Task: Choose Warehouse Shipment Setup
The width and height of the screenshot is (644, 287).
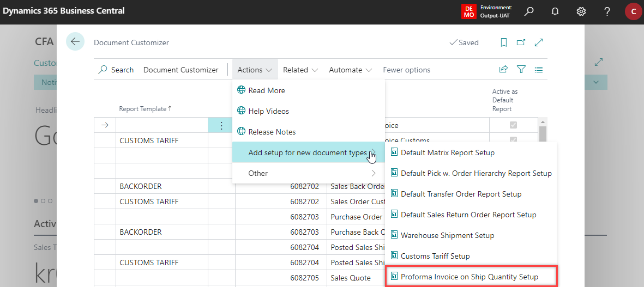Action: tap(471, 235)
